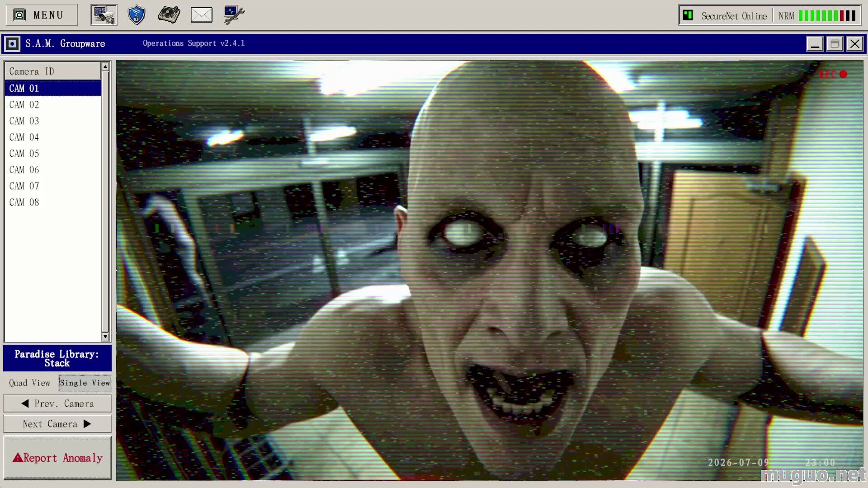Select CAM 07 in camera list

point(52,186)
